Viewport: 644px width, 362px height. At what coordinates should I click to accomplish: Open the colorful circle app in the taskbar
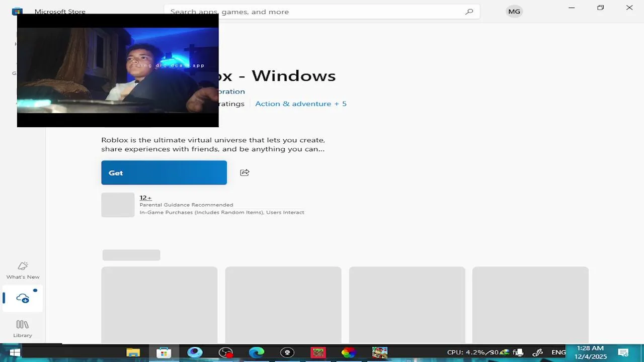(349, 352)
